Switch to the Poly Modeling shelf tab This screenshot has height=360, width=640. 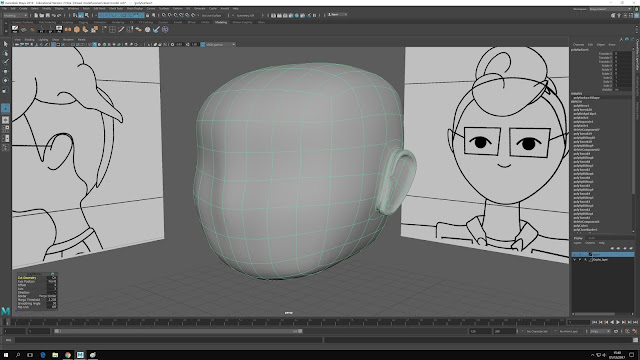click(48, 22)
